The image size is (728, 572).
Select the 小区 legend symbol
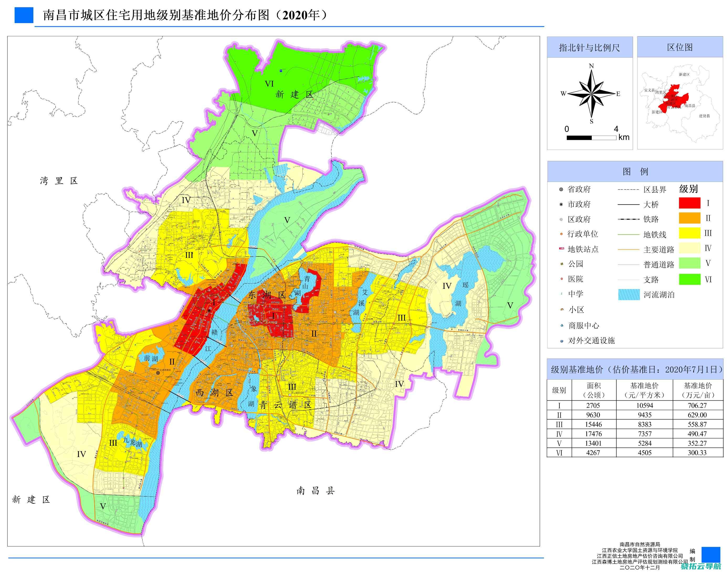tap(561, 309)
